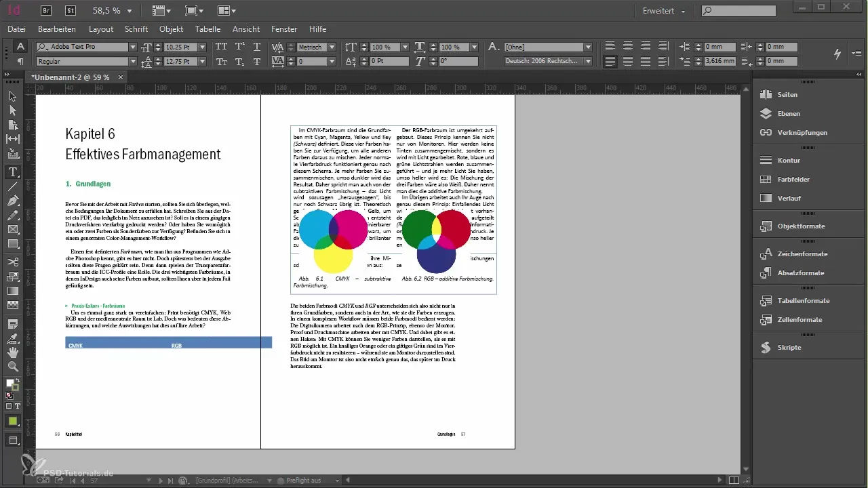Image resolution: width=868 pixels, height=488 pixels.
Task: Open Adobe Bridge via Br icon
Action: [x=47, y=11]
